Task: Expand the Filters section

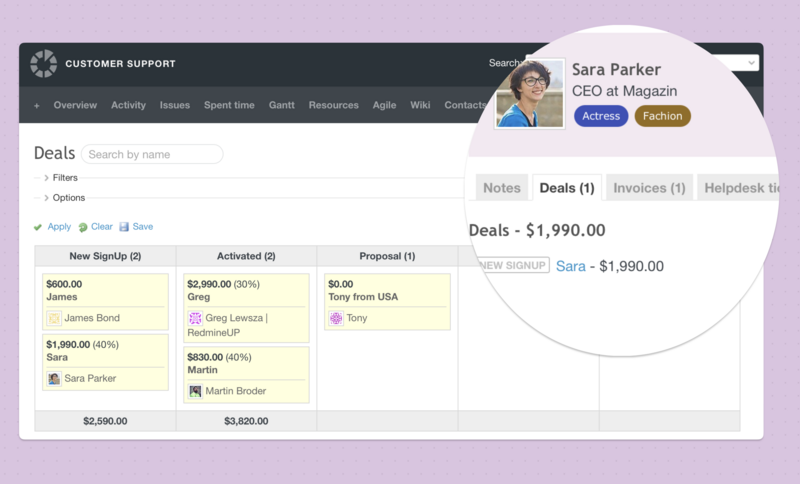Action: (46, 177)
